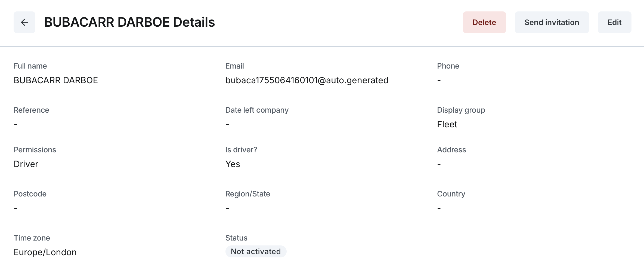Click the Time zone field label

pos(32,238)
